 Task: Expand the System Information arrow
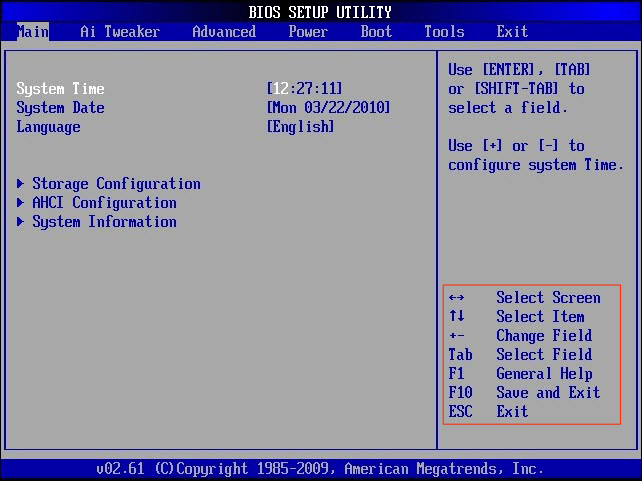[20, 221]
